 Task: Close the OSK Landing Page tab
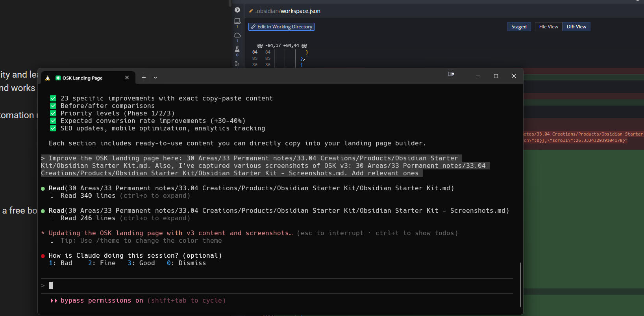[127, 78]
